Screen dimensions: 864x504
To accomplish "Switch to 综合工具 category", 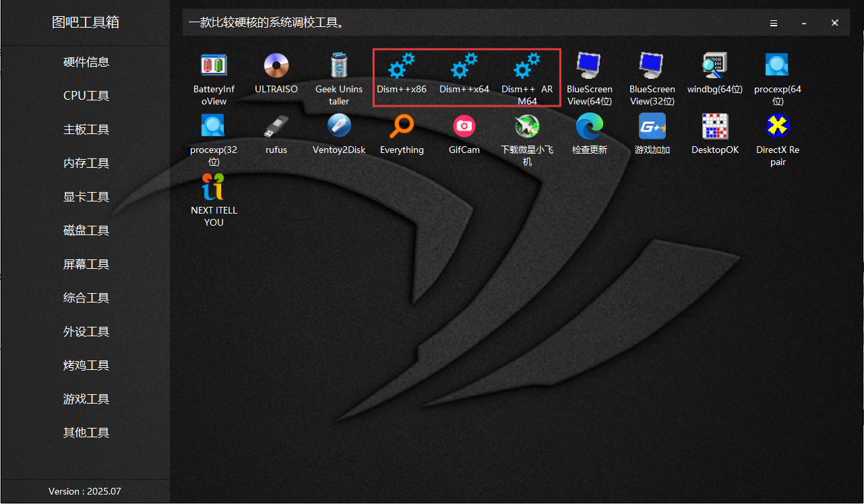I will tap(86, 298).
